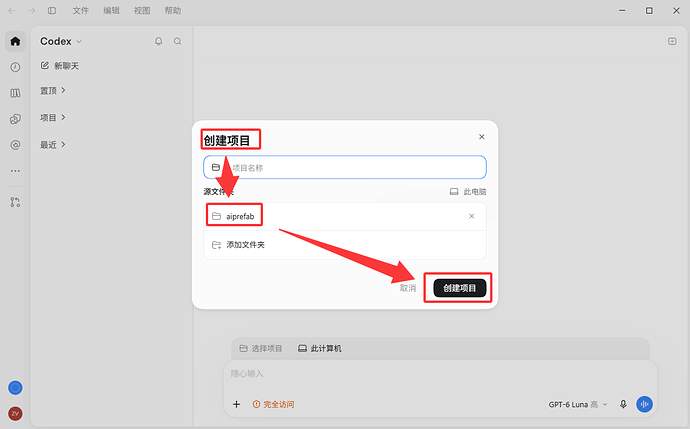The width and height of the screenshot is (690, 429).
Task: Click the 完全访问 permission label
Action: [273, 404]
